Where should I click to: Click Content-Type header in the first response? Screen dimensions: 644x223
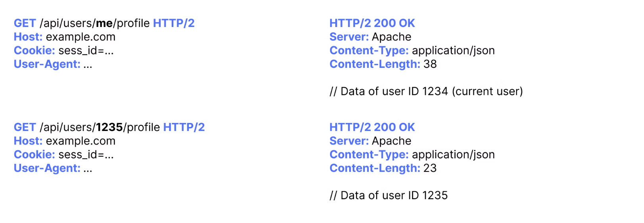click(x=369, y=51)
